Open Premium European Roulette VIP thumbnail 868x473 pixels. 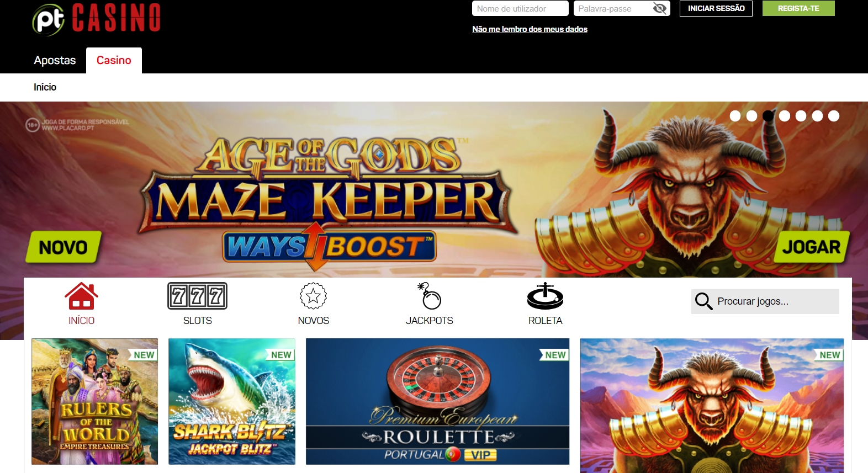click(437, 401)
